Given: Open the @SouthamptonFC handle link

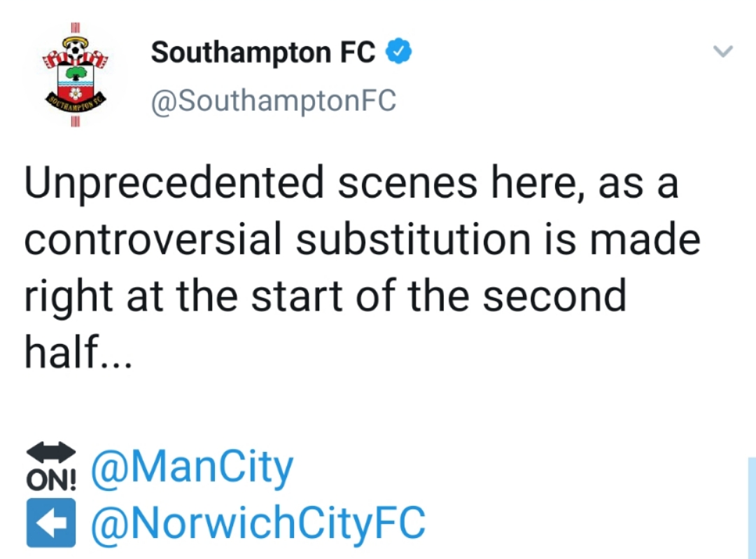Looking at the screenshot, I should point(274,101).
